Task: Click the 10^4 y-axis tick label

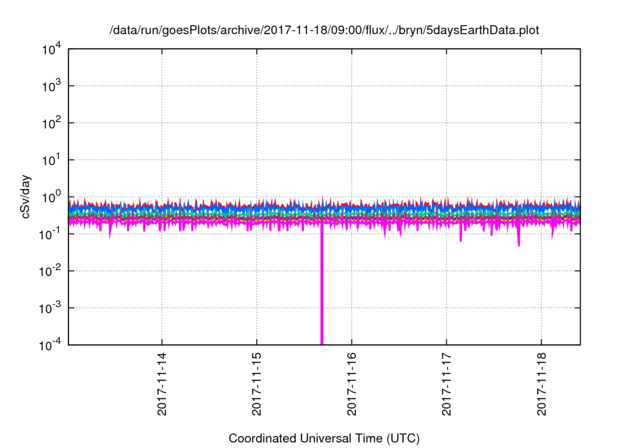Action: pos(51,50)
